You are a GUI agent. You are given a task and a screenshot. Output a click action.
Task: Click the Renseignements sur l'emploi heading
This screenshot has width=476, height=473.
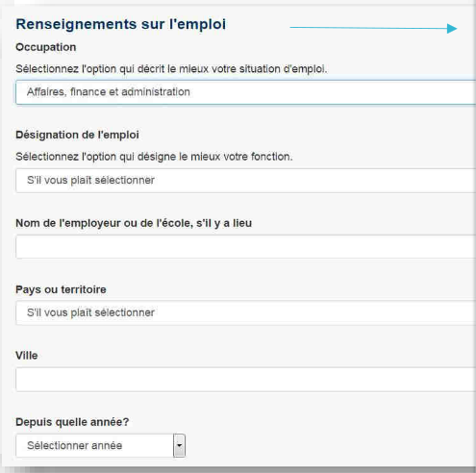tap(121, 24)
